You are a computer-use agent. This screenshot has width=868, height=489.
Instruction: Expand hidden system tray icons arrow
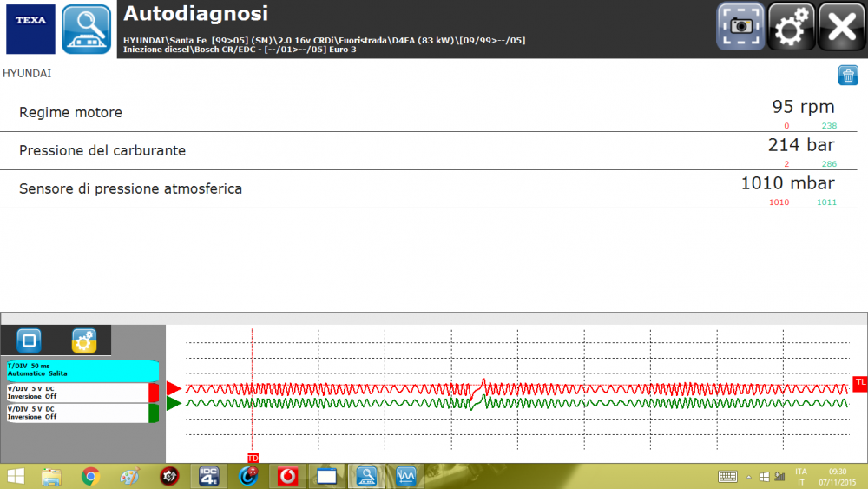748,476
